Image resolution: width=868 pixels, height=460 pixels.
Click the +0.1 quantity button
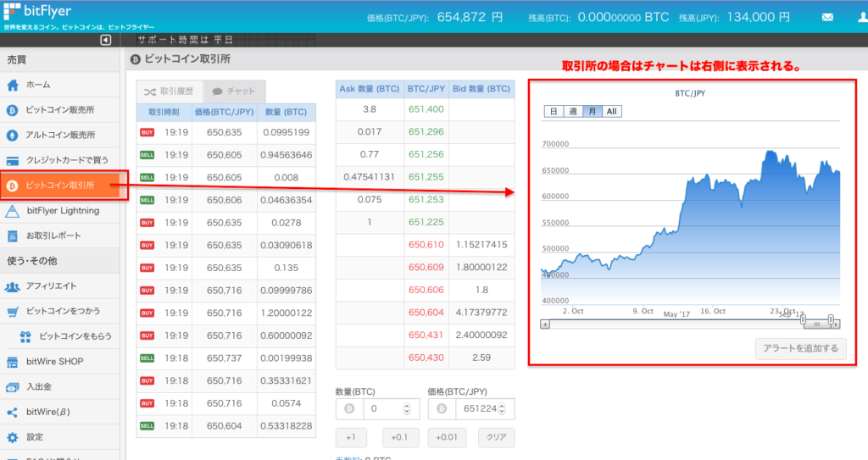point(400,437)
